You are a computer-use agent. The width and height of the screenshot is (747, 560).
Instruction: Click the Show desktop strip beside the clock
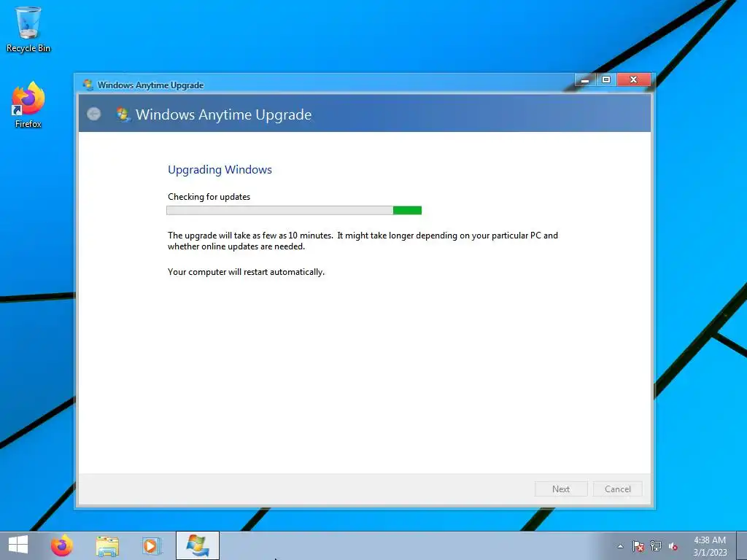coord(742,545)
